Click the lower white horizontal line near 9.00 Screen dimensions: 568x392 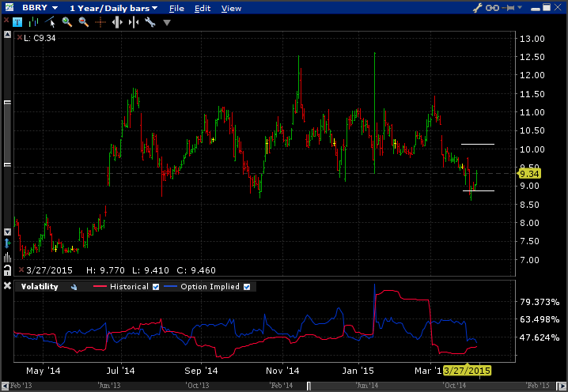[479, 190]
